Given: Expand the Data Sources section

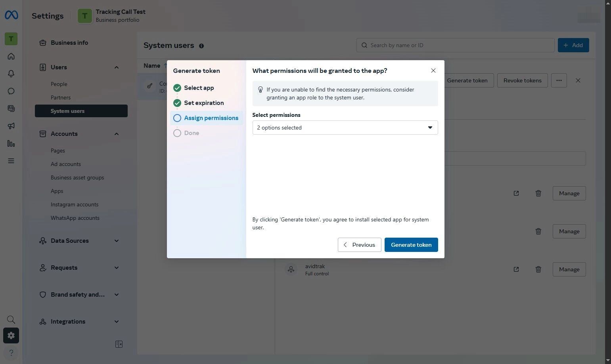Looking at the screenshot, I should click(x=116, y=240).
